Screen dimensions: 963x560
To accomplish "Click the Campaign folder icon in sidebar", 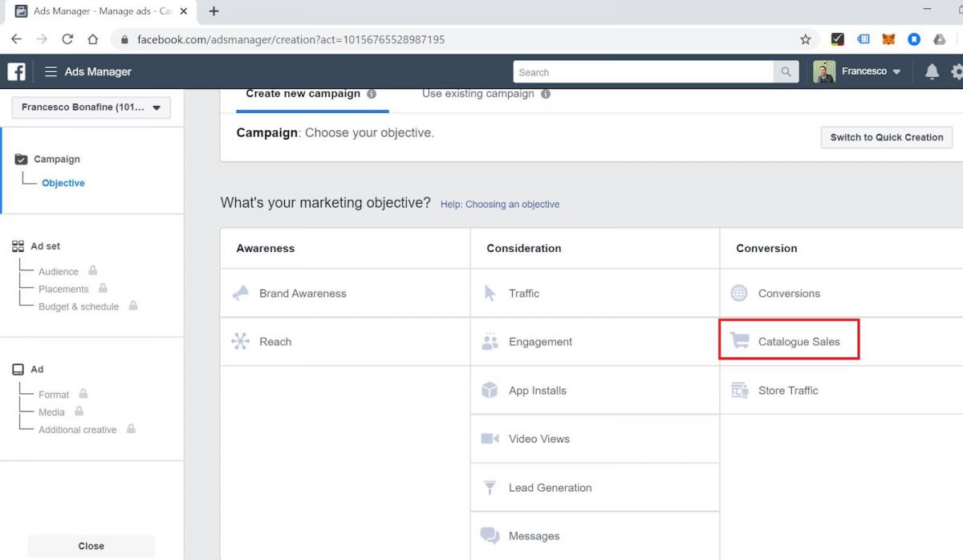I will pyautogui.click(x=21, y=159).
